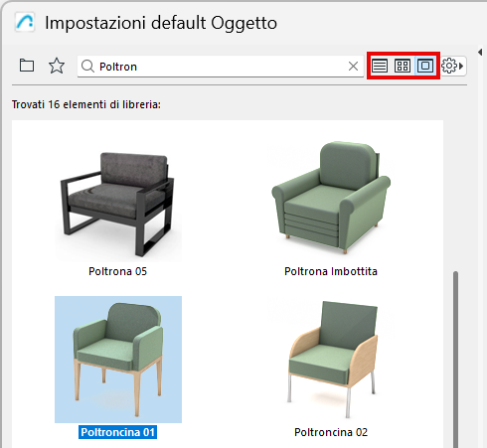
Task: Click the Poltroncina 01 label
Action: pos(117,432)
